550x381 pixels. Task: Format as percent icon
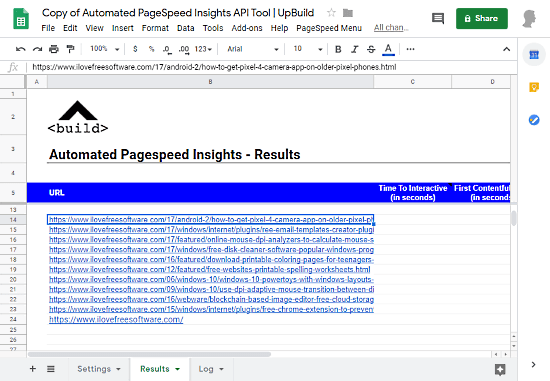[152, 49]
